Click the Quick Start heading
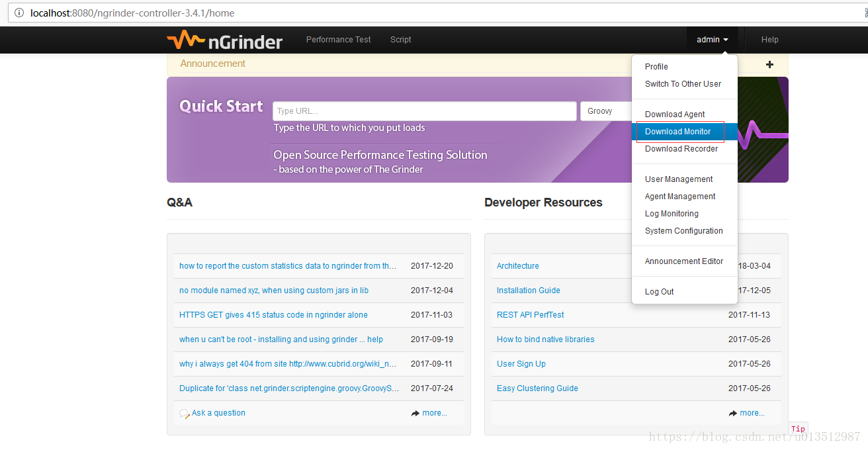Image resolution: width=868 pixels, height=450 pixels. point(221,107)
